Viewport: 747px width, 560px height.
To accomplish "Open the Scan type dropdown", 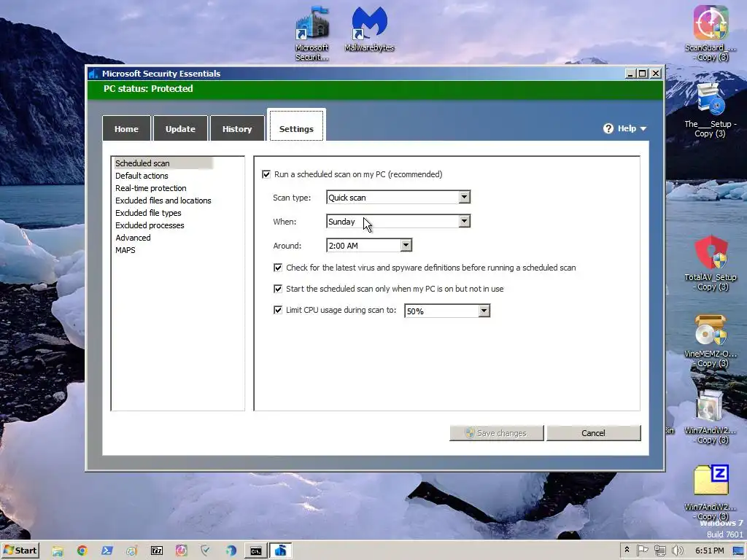I will coord(398,197).
